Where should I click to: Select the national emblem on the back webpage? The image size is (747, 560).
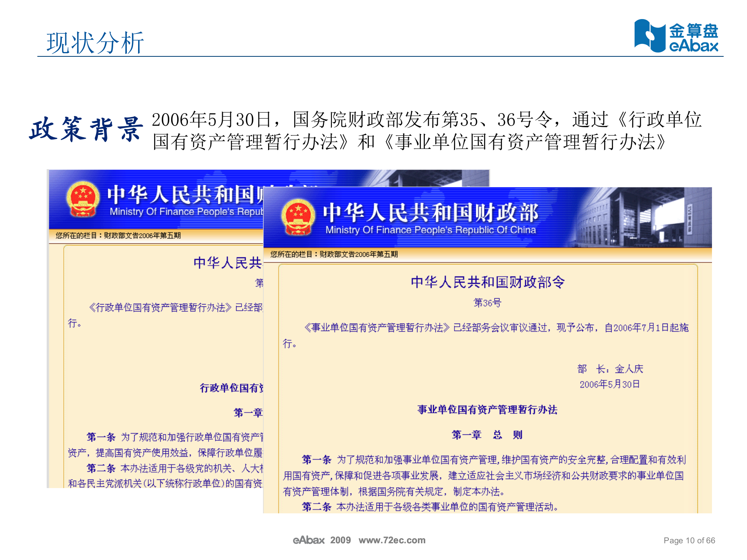pos(84,199)
